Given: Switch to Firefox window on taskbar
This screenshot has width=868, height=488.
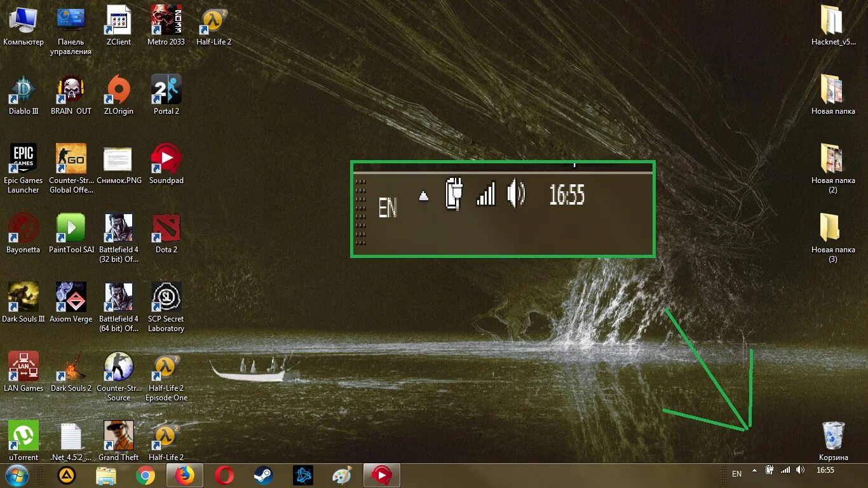Looking at the screenshot, I should 184,475.
